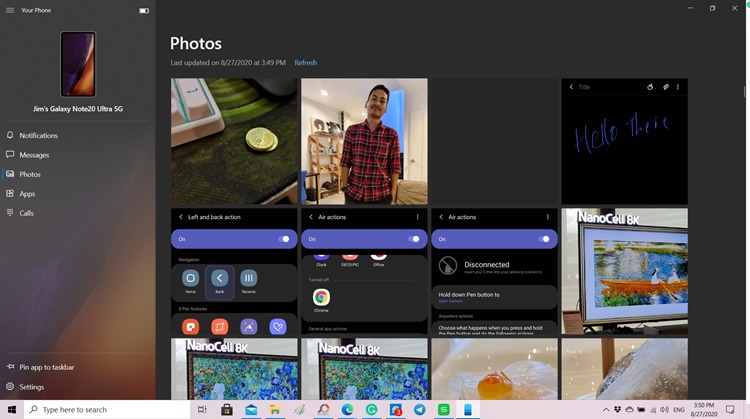The height and width of the screenshot is (419, 750).
Task: Click the Dropbox tray icon
Action: coord(618,409)
